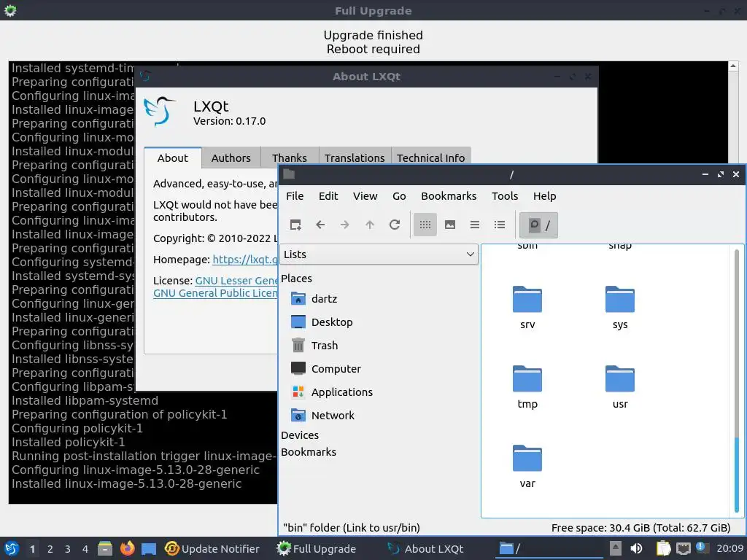The height and width of the screenshot is (560, 747).
Task: Select dartz home folder in Places
Action: (x=314, y=299)
